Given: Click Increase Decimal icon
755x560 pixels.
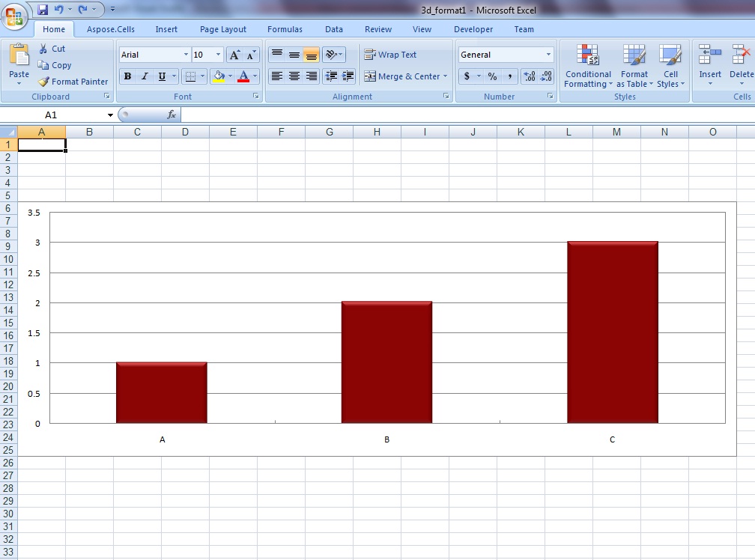Looking at the screenshot, I should tap(529, 76).
